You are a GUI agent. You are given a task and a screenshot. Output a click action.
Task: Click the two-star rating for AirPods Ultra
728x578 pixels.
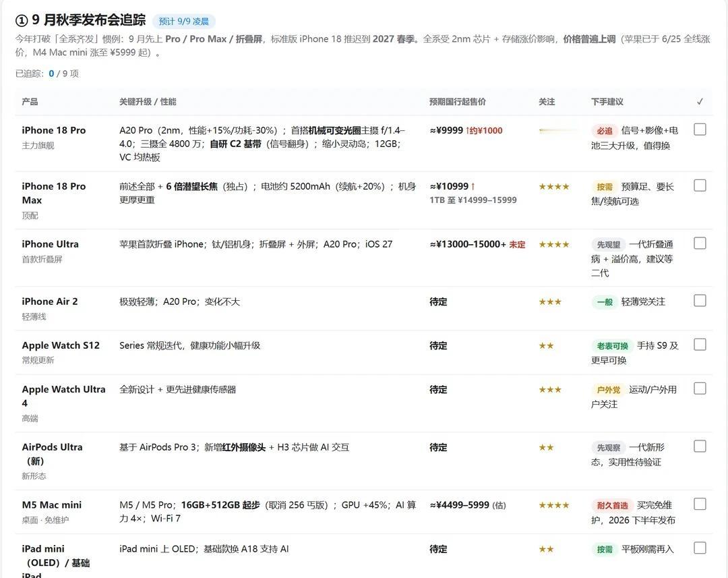point(546,447)
